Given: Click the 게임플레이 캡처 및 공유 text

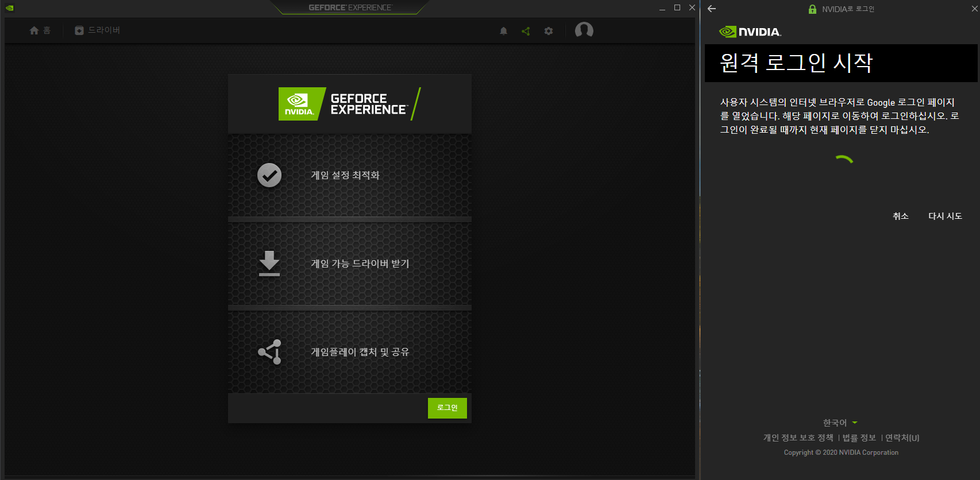Looking at the screenshot, I should [x=360, y=352].
